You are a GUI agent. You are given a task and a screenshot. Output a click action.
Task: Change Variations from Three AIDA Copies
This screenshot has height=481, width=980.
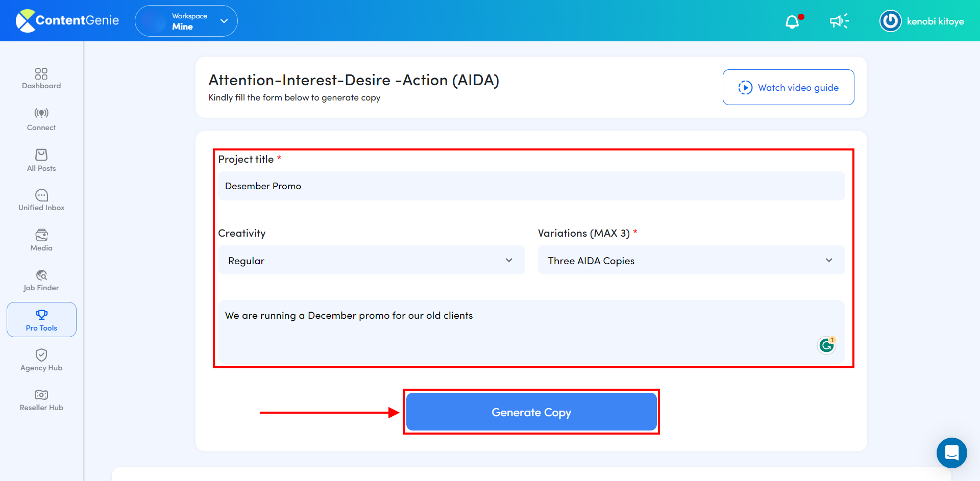click(691, 260)
